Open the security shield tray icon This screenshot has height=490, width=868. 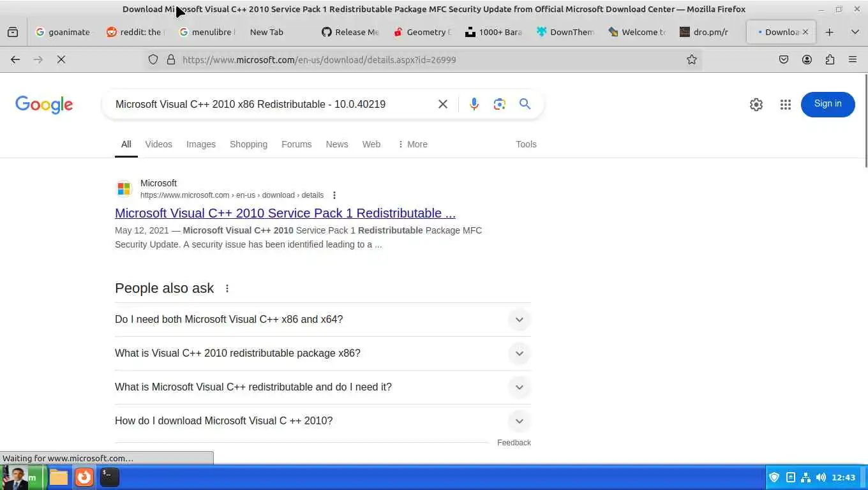[774, 477]
